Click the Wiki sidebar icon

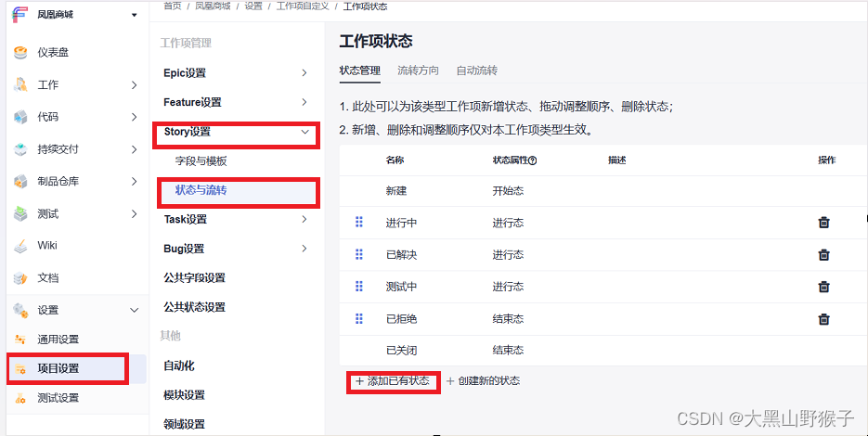20,246
